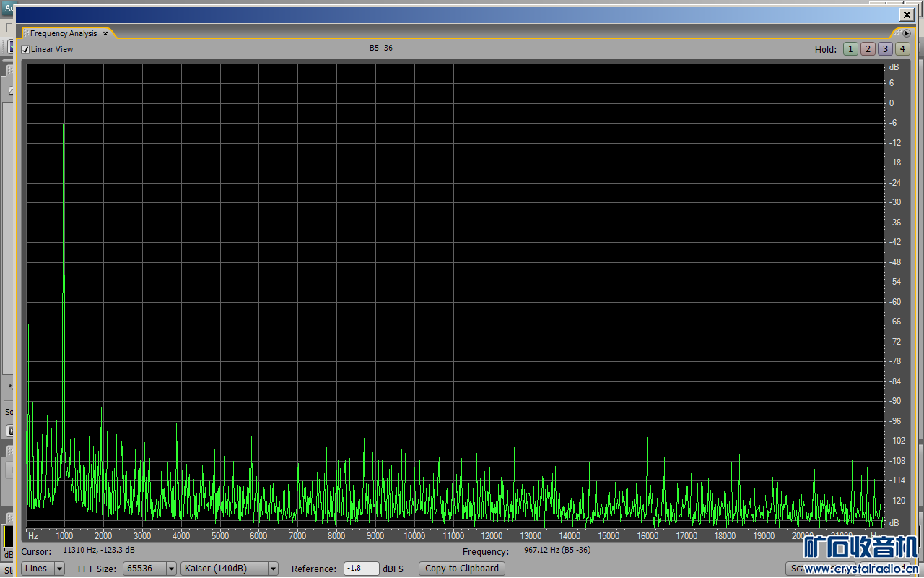
Task: Click Copy to Clipboard button
Action: [461, 569]
